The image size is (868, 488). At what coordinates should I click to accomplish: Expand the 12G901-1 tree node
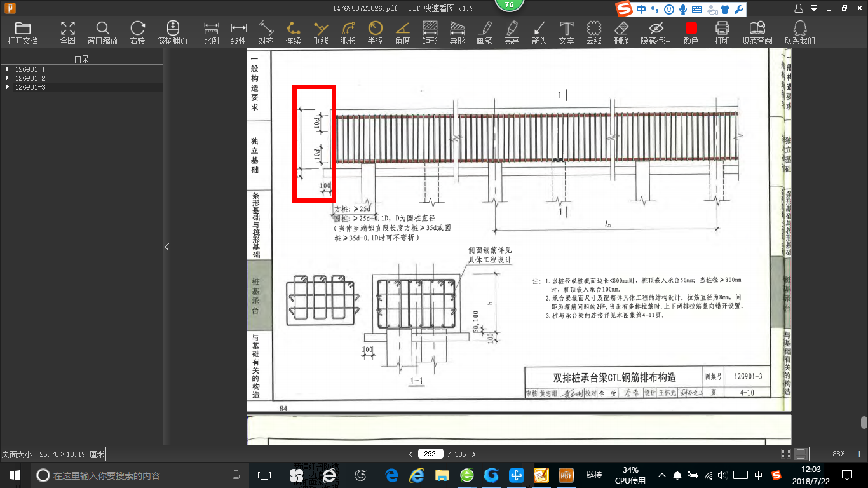point(7,69)
